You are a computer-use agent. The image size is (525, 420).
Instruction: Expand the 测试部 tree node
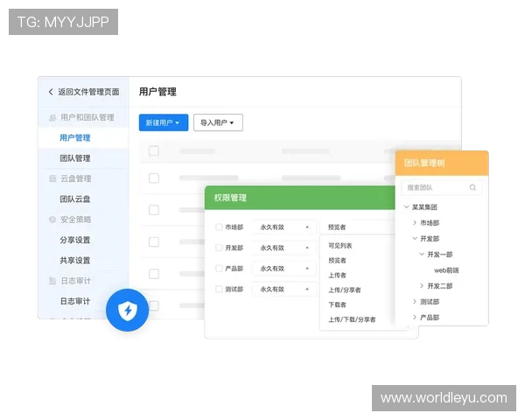coord(415,301)
